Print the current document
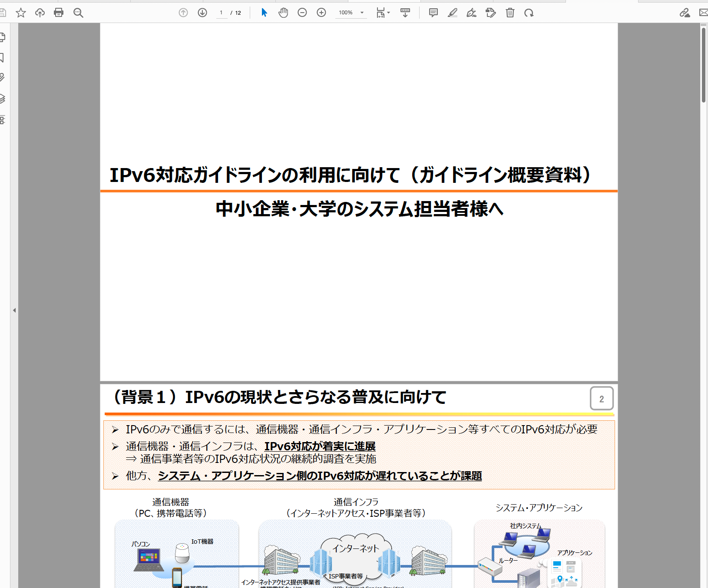Viewport: 708px width, 588px height. pyautogui.click(x=59, y=13)
